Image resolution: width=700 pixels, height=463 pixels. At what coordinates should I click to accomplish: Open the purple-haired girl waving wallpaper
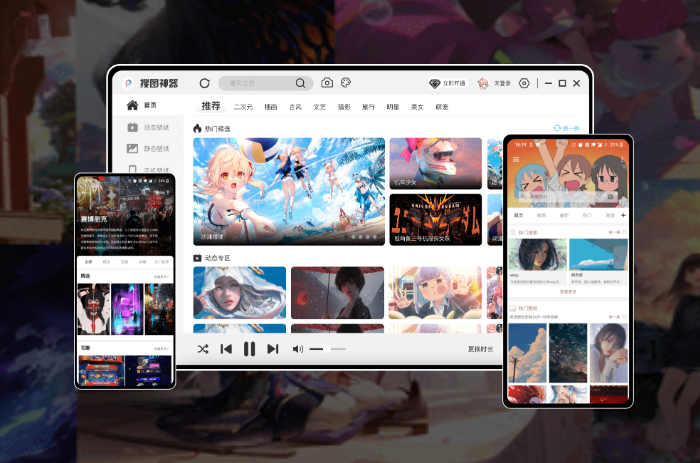coord(435,293)
